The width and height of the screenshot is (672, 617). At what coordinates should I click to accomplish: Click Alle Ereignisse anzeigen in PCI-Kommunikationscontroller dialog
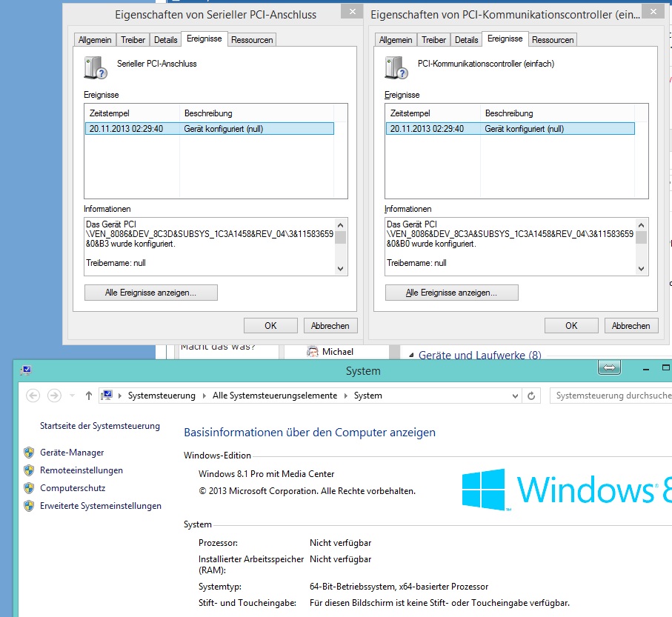(452, 293)
